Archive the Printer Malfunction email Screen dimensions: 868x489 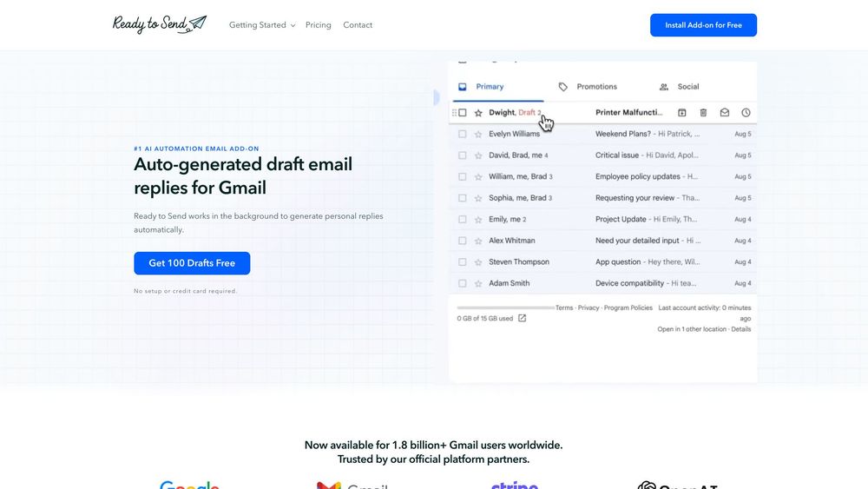(x=682, y=112)
